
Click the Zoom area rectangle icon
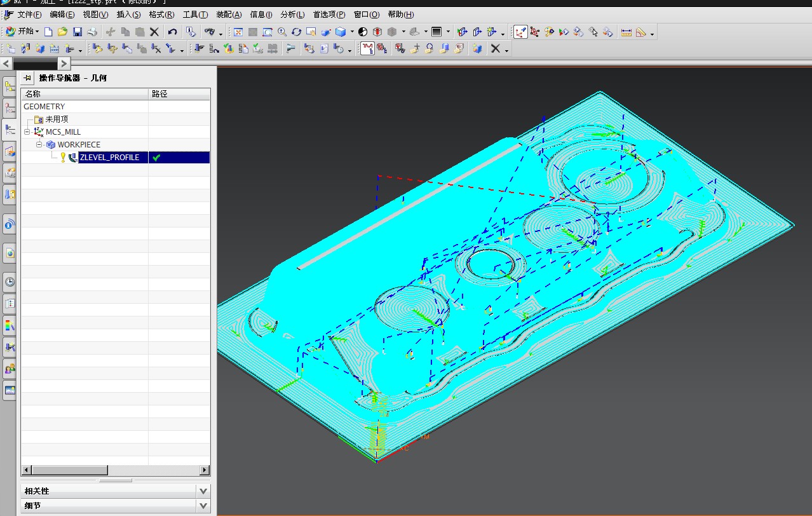pos(267,31)
